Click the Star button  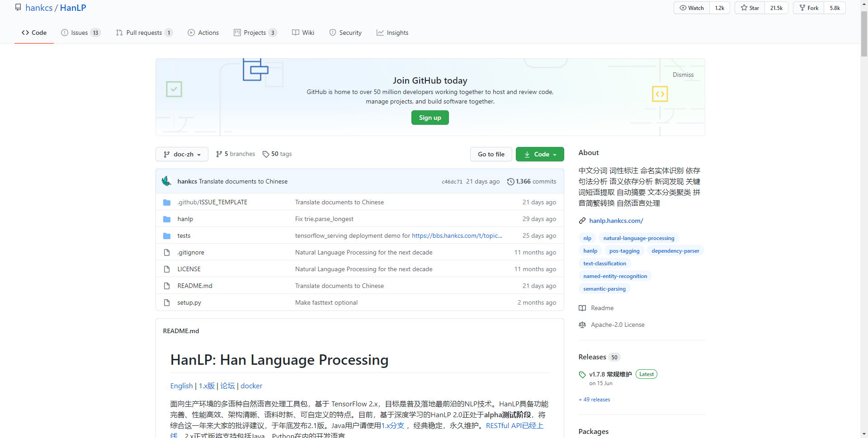click(x=750, y=8)
